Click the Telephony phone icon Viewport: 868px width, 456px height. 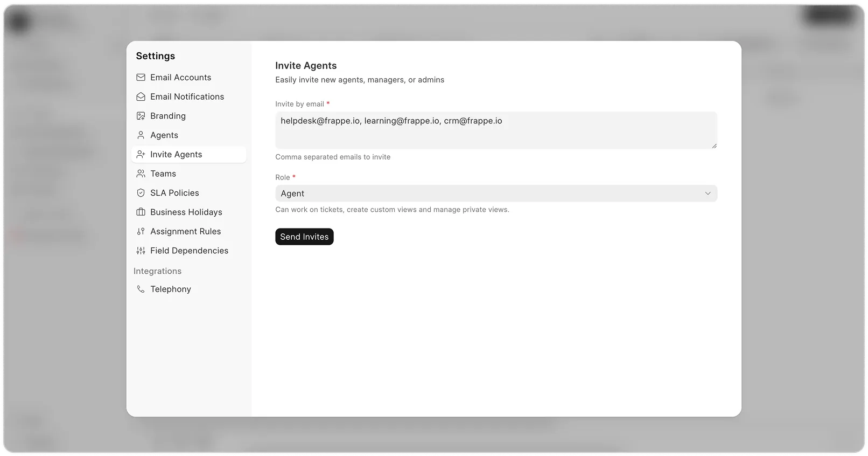[141, 289]
